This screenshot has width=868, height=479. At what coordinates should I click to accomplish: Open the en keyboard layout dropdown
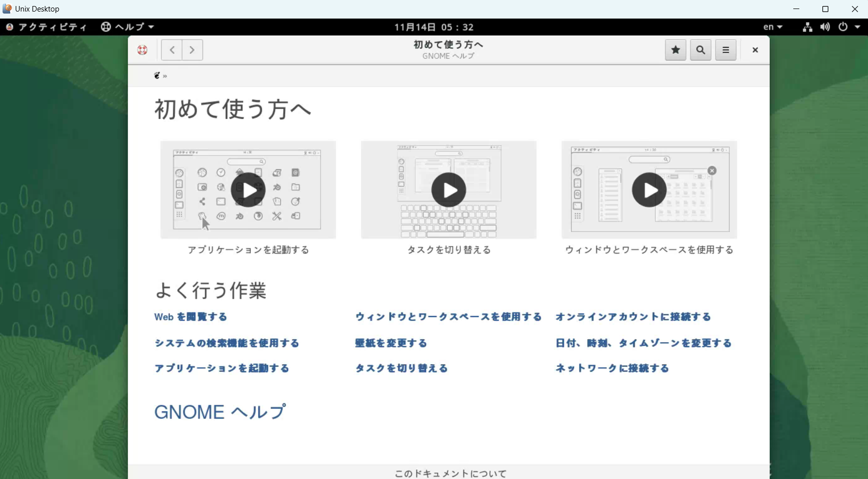point(772,27)
